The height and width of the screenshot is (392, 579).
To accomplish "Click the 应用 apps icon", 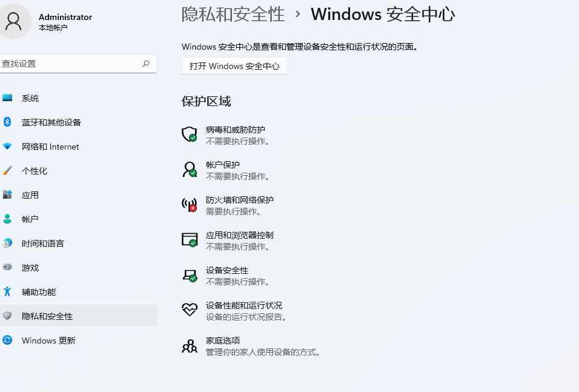I will tap(7, 194).
